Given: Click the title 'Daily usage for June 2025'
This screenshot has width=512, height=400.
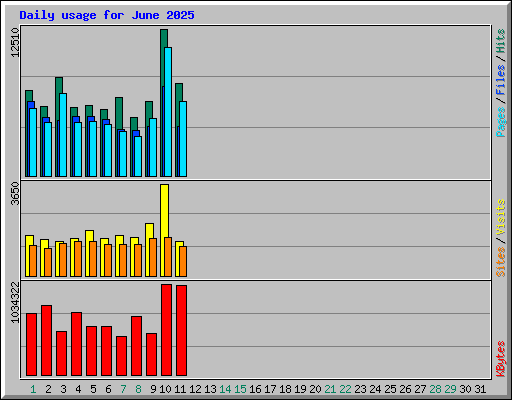Looking at the screenshot, I should tap(107, 15).
